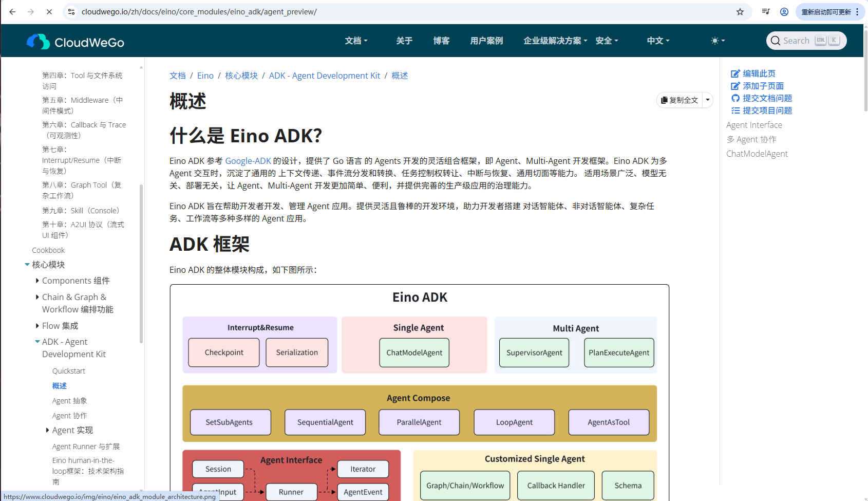868x501 pixels.
Task: Open 第八章: Graph Tool sidebar entry
Action: point(82,190)
